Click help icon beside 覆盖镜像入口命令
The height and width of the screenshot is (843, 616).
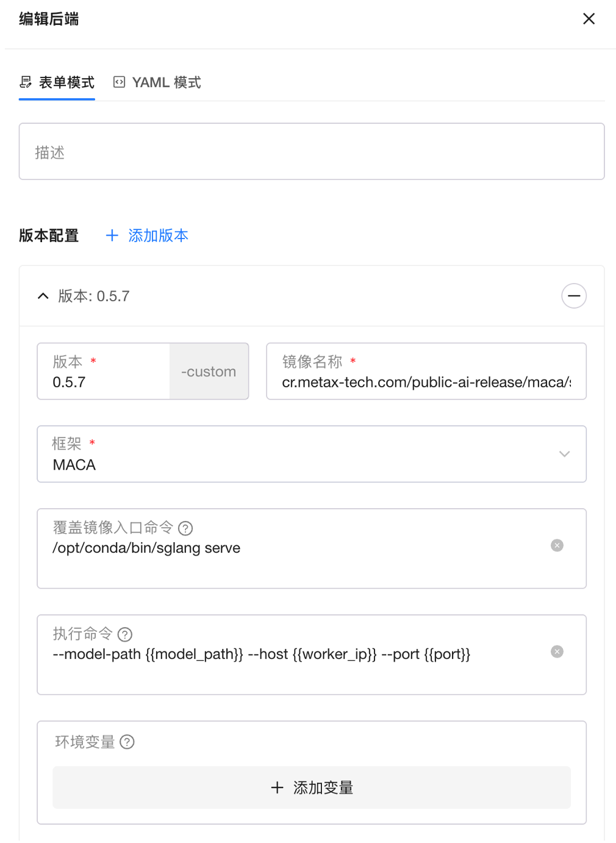click(185, 528)
